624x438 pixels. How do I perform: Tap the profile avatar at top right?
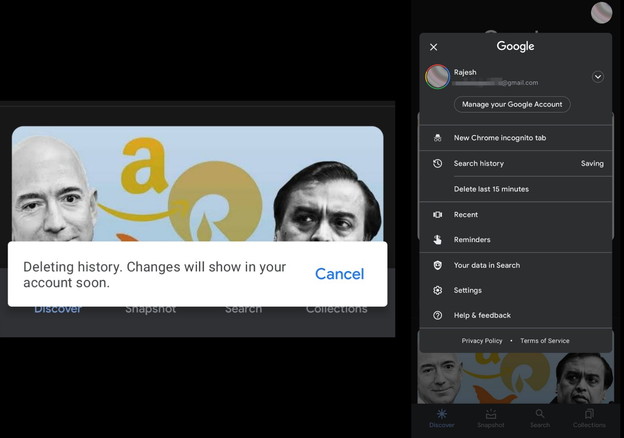(601, 13)
